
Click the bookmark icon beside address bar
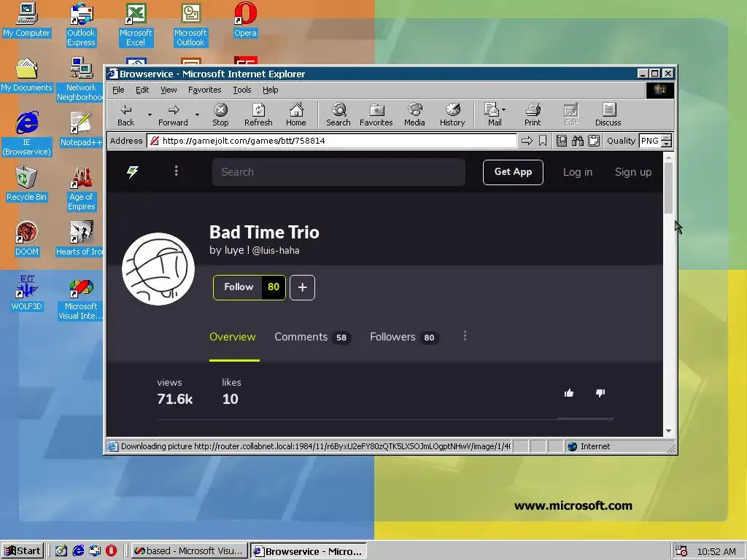pyautogui.click(x=543, y=141)
